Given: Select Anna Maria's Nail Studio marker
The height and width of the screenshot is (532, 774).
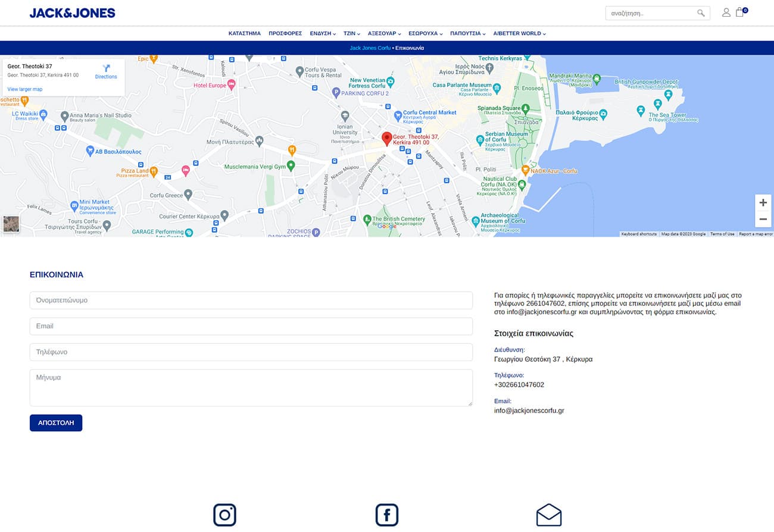Looking at the screenshot, I should pos(65,115).
